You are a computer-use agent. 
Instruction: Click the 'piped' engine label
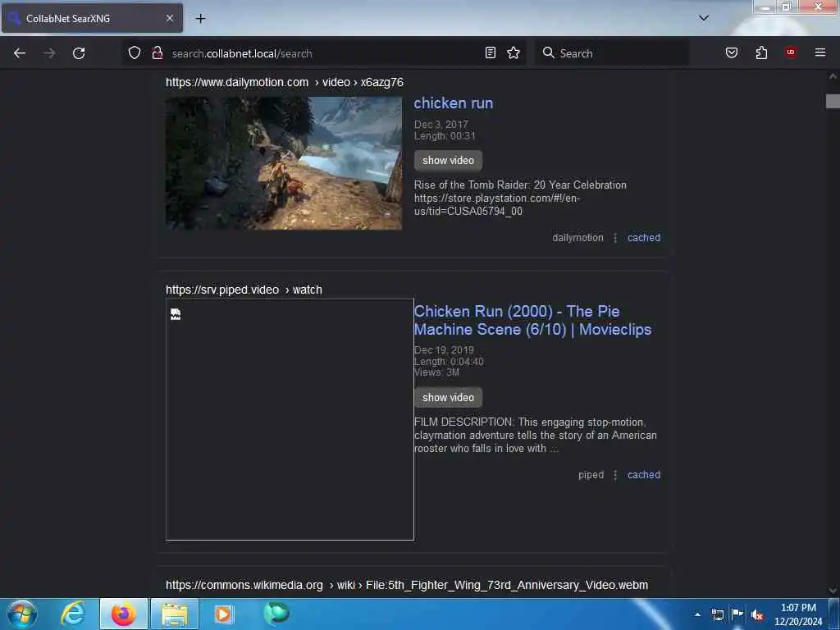591,475
